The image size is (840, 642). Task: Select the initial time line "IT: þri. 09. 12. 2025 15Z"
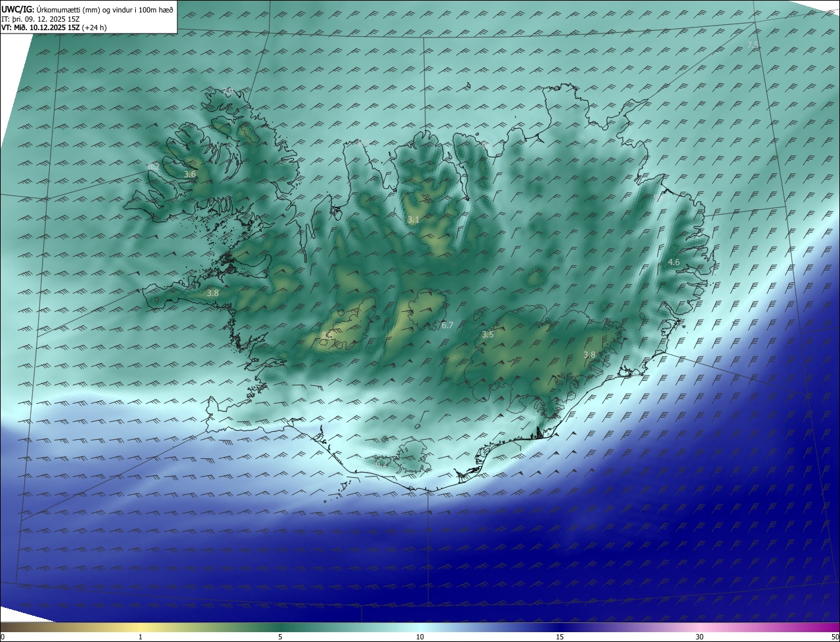tap(41, 19)
